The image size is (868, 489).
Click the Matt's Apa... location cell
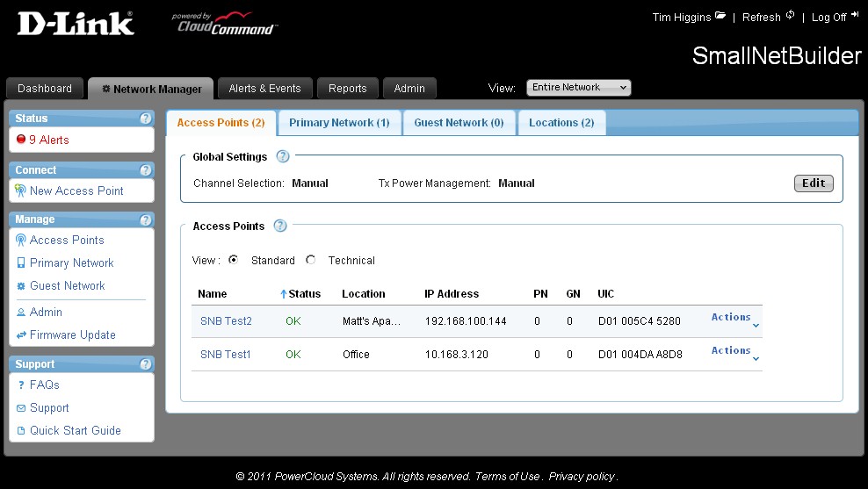[x=372, y=320]
